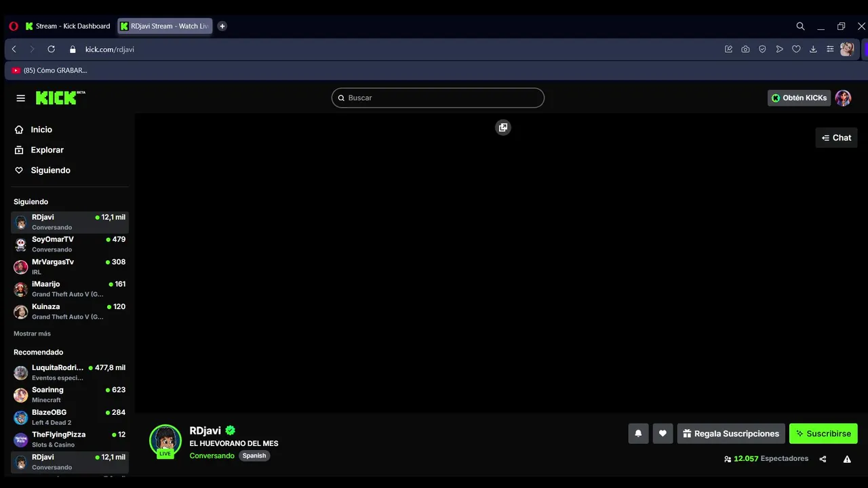The width and height of the screenshot is (868, 488).
Task: Click the RDjavi channel name
Action: click(205, 430)
